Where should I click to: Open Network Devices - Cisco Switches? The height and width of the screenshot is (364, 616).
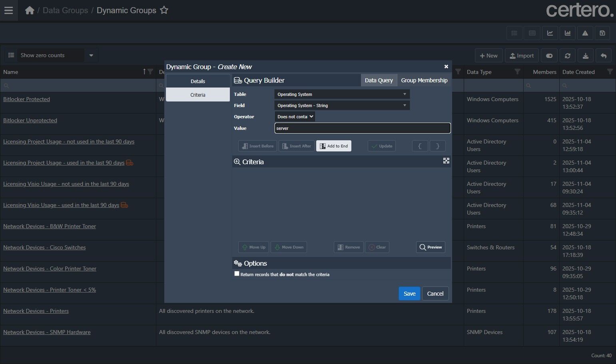click(44, 247)
